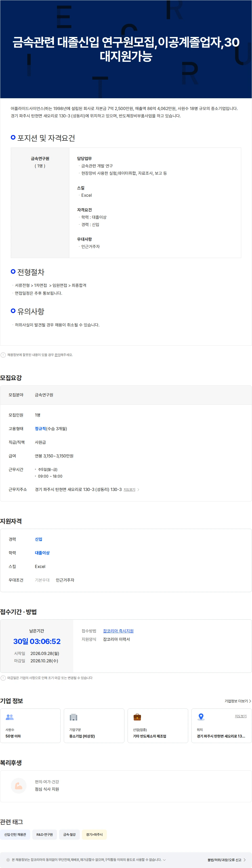The width and height of the screenshot is (252, 868).
Task: Click the employees icon in company info
Action: coord(10,717)
